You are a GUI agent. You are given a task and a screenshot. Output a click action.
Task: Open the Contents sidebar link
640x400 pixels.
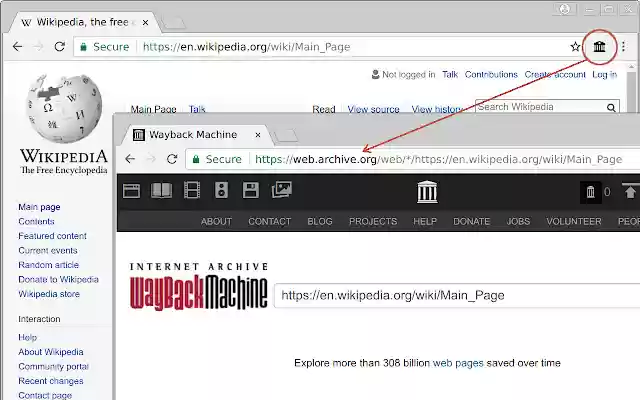[x=36, y=222]
